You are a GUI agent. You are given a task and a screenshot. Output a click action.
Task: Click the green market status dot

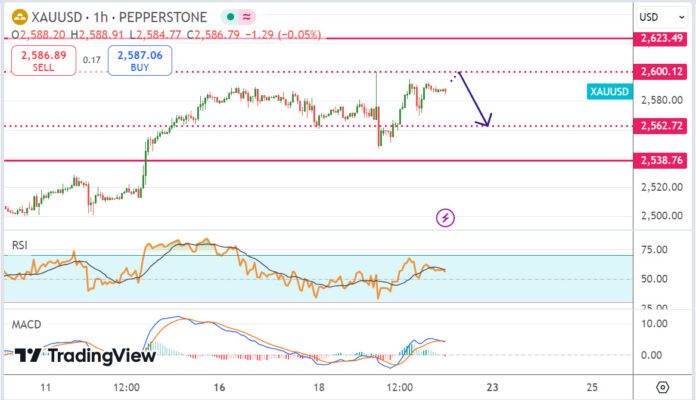click(x=232, y=17)
